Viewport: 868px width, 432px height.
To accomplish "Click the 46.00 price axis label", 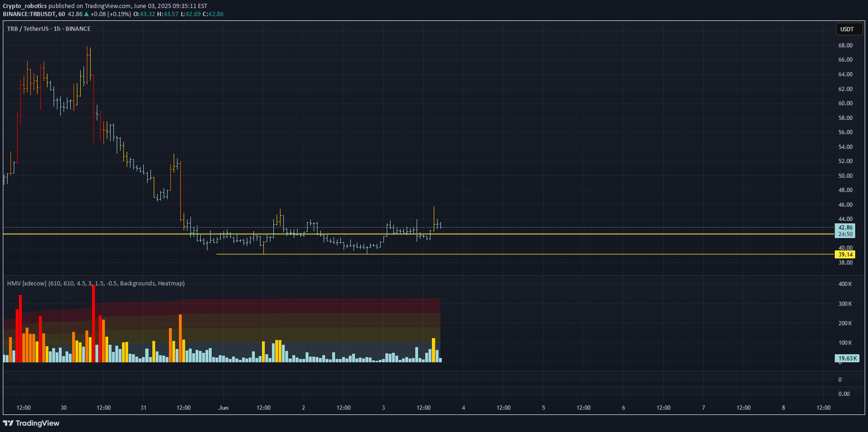I will (x=845, y=205).
